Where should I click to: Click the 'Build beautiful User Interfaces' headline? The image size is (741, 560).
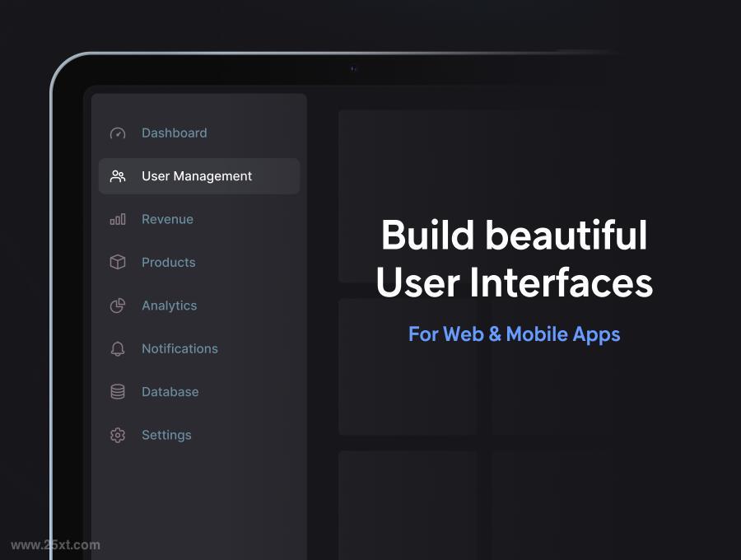tap(514, 259)
